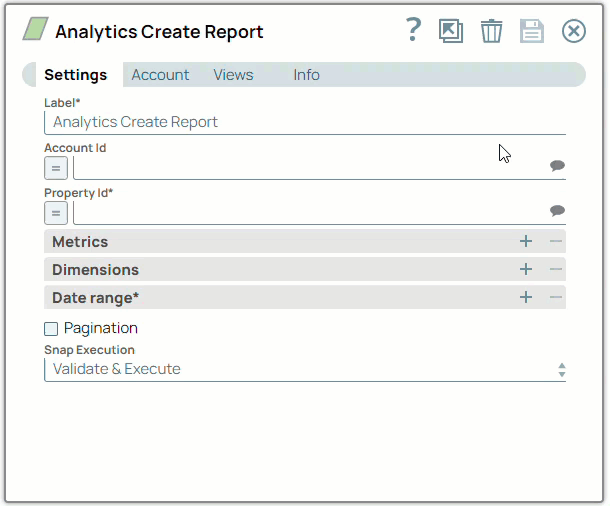
Task: Add a row to Metrics
Action: coord(526,242)
